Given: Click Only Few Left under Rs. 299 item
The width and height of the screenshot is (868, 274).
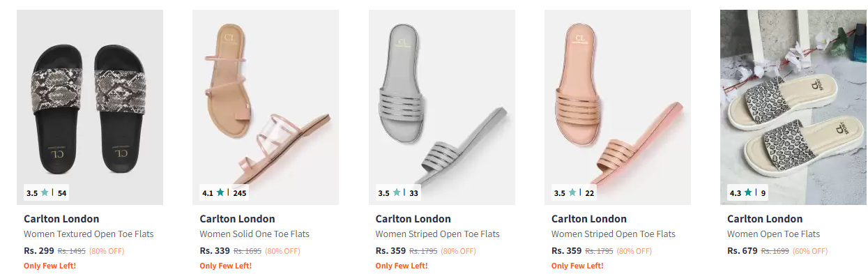Looking at the screenshot, I should pos(50,266).
